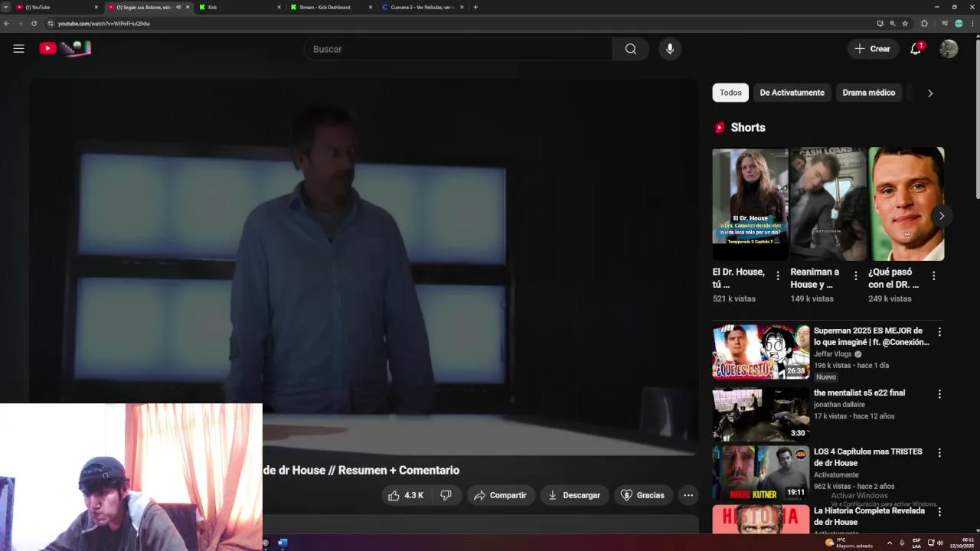
Task: Close the Cuevana 3 tab
Action: (462, 7)
